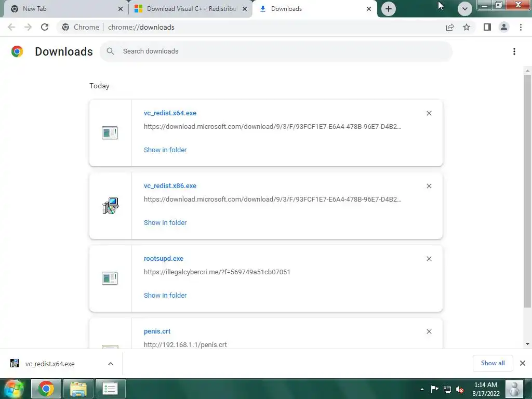Image resolution: width=532 pixels, height=399 pixels.
Task: Click the rootsupd.exe file icon
Action: pos(110,278)
